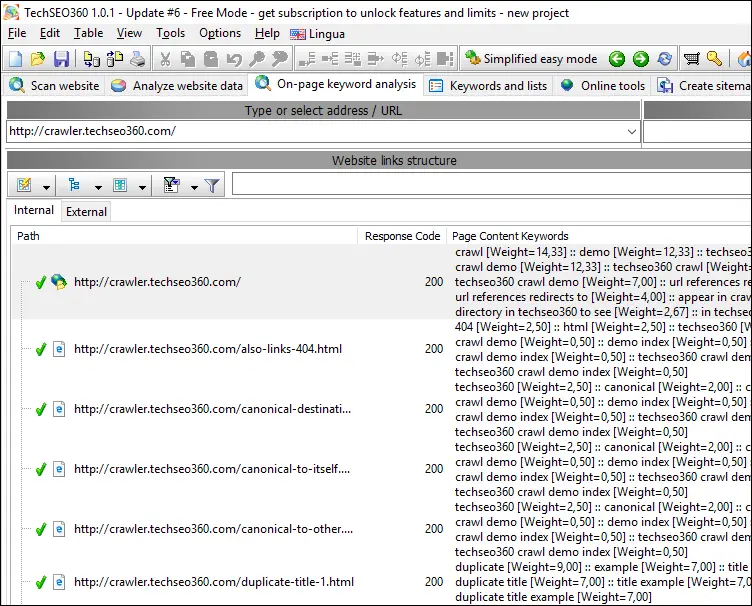Screen dimensions: 752x606
Task: Click the Print icon in the toolbar
Action: 138,59
